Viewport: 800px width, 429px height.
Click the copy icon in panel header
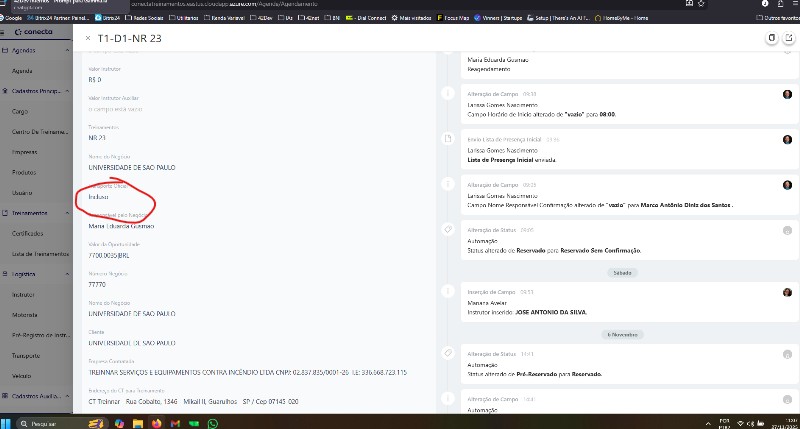pyautogui.click(x=770, y=38)
